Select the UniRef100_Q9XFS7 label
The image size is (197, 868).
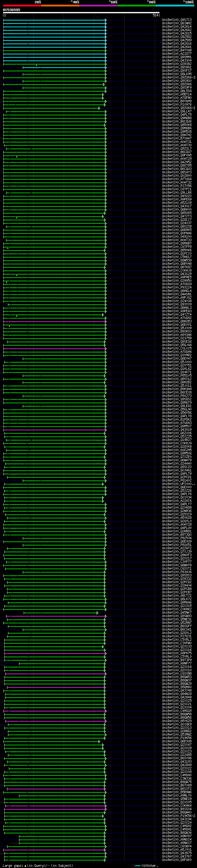(x=177, y=71)
